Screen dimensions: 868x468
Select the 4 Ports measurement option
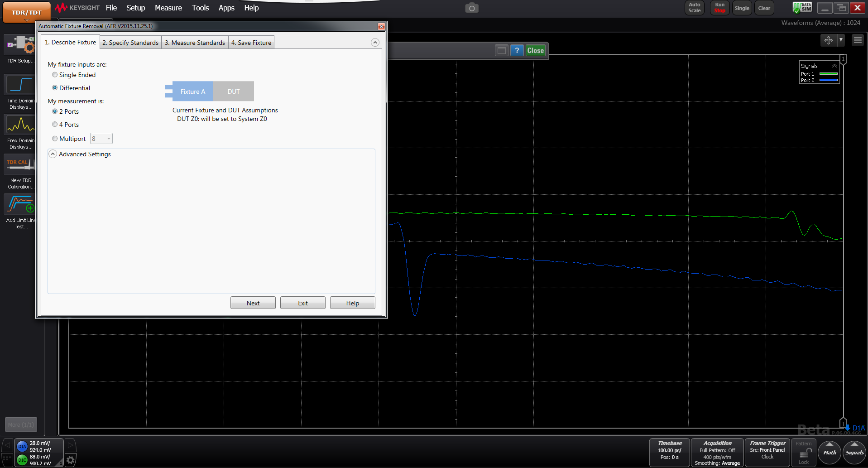(55, 125)
